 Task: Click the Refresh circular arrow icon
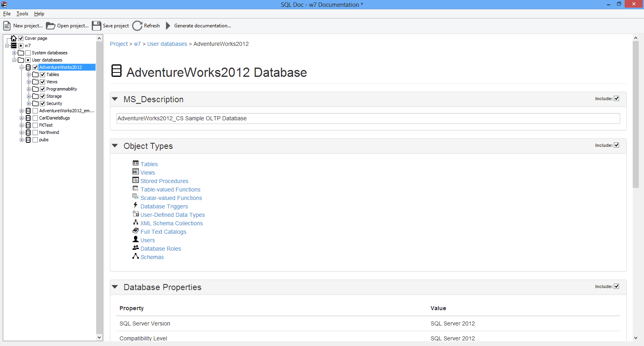coord(137,26)
